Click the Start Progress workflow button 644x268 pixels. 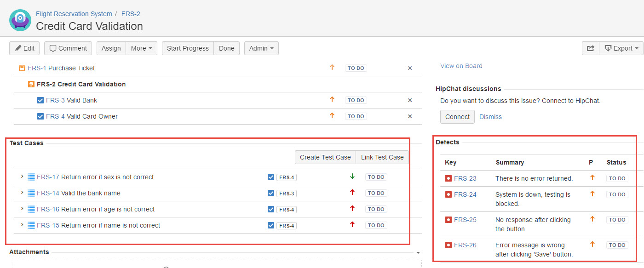(x=188, y=48)
